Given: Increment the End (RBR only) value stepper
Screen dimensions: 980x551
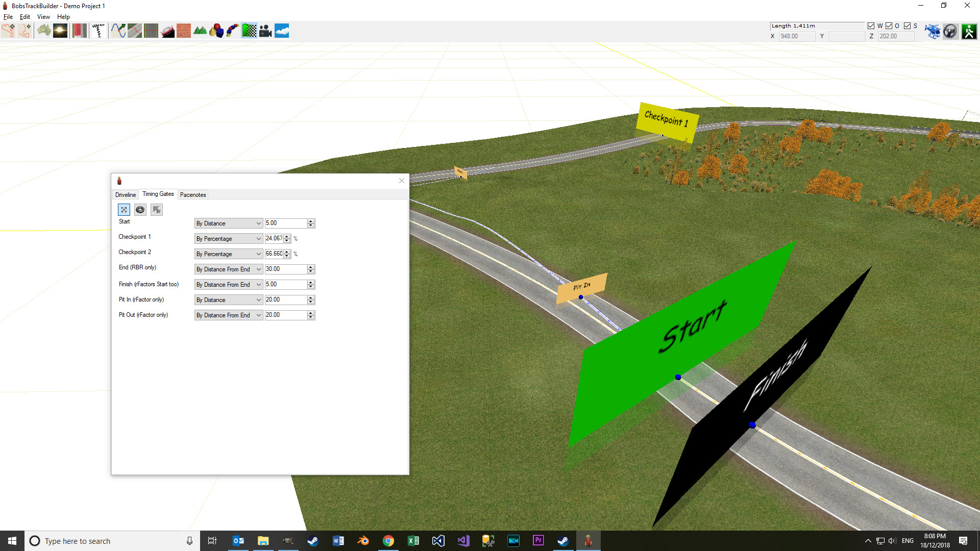Looking at the screenshot, I should click(311, 267).
